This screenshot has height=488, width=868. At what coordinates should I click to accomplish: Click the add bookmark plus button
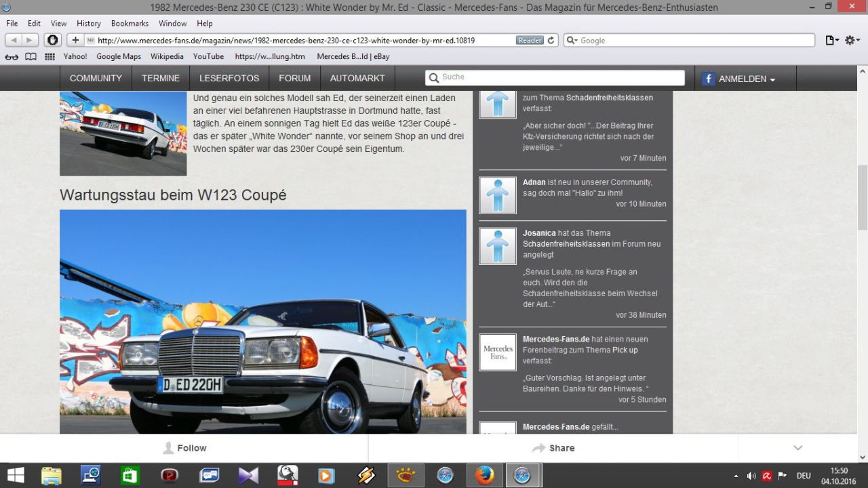[75, 40]
